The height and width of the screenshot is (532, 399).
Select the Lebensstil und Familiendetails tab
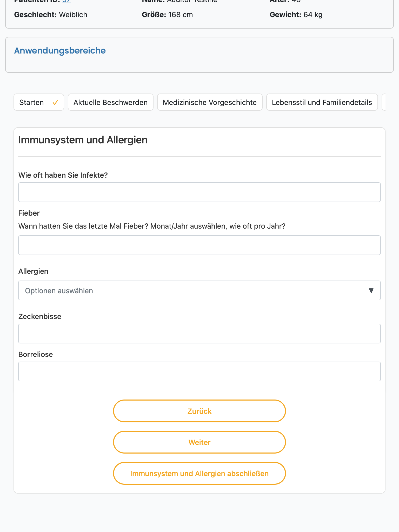click(322, 102)
